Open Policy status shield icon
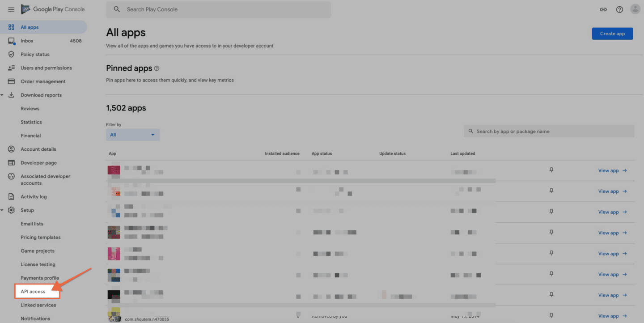The width and height of the screenshot is (644, 323). pos(12,55)
